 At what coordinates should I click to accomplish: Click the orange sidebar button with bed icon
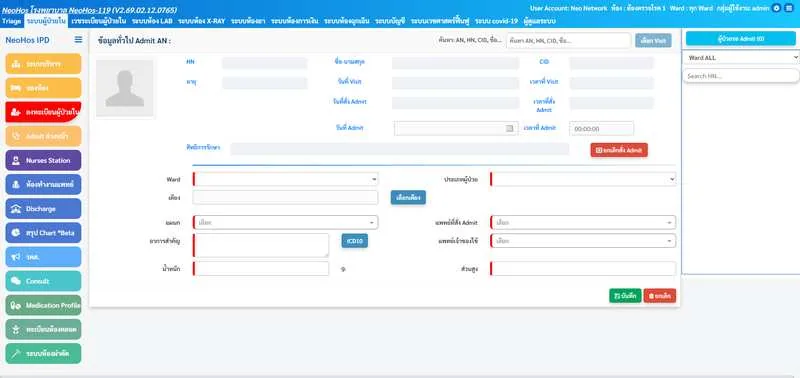(x=43, y=88)
